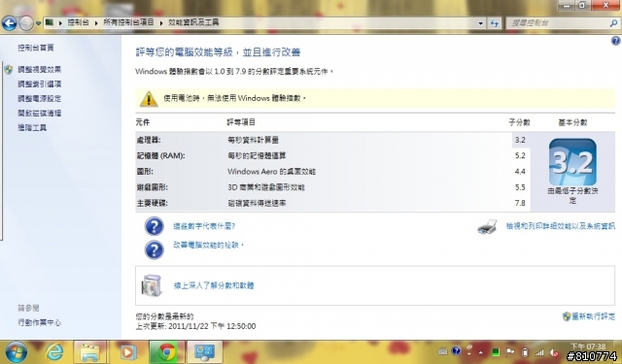The height and width of the screenshot is (364, 622).
Task: Click the muted volume tray icon
Action: (x=554, y=352)
